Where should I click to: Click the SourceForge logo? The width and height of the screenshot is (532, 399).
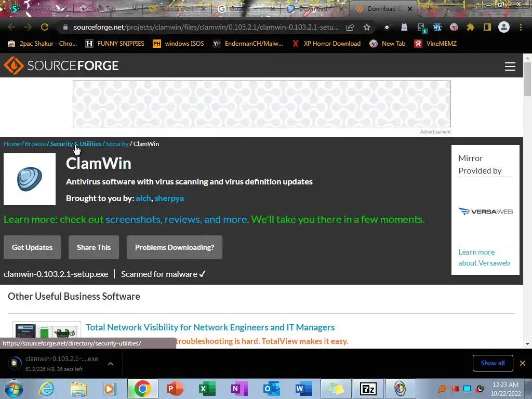point(61,65)
